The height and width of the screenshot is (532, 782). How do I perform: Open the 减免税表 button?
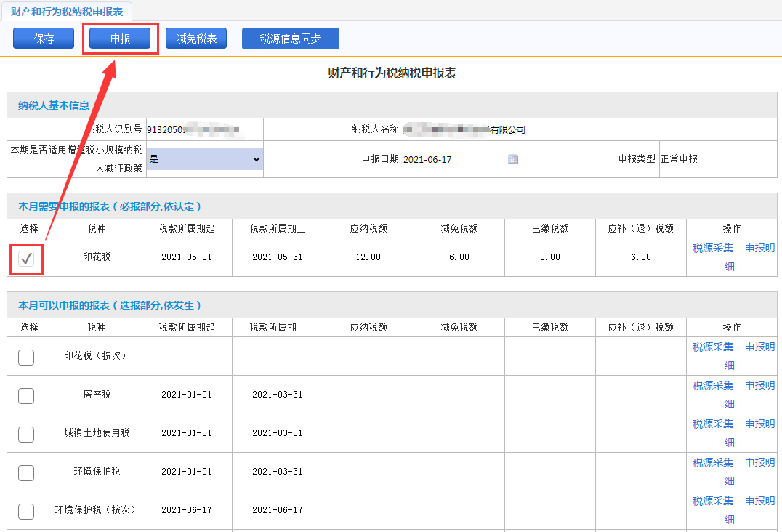[x=196, y=39]
